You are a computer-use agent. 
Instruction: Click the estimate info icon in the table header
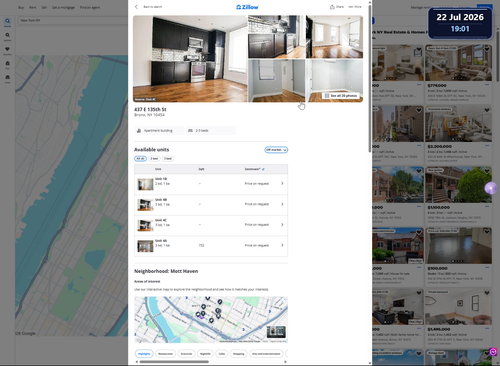263,169
